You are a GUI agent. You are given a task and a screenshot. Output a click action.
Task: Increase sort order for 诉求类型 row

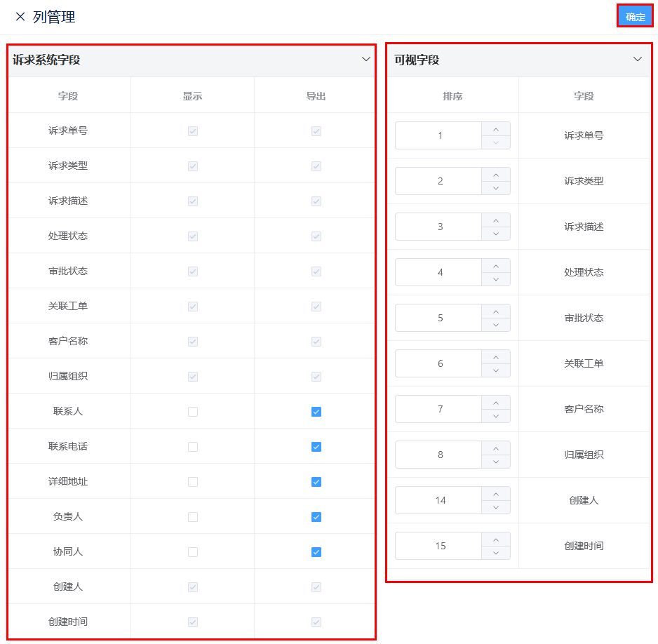(x=496, y=175)
